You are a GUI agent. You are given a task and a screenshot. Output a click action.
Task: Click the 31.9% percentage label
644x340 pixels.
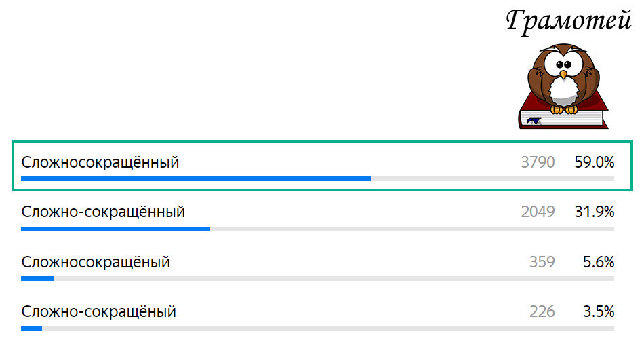(x=595, y=212)
